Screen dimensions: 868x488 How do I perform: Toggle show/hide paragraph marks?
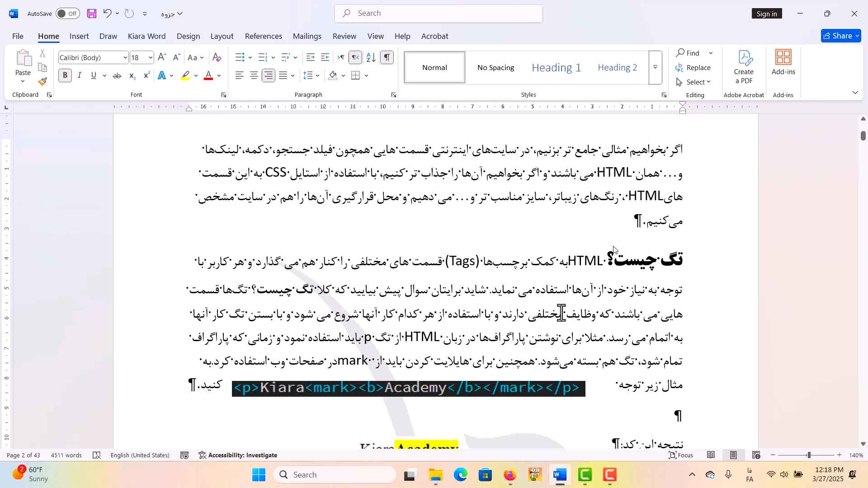387,57
